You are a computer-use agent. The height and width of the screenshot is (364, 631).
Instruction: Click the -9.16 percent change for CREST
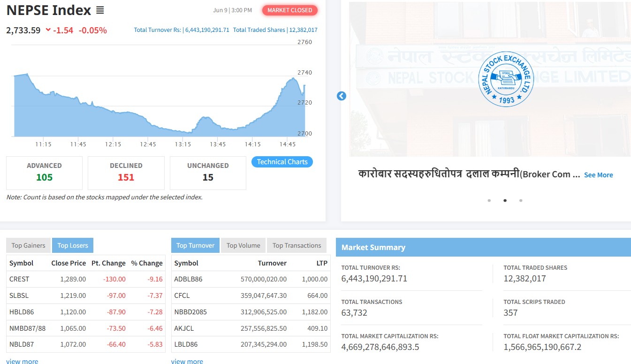pos(155,279)
